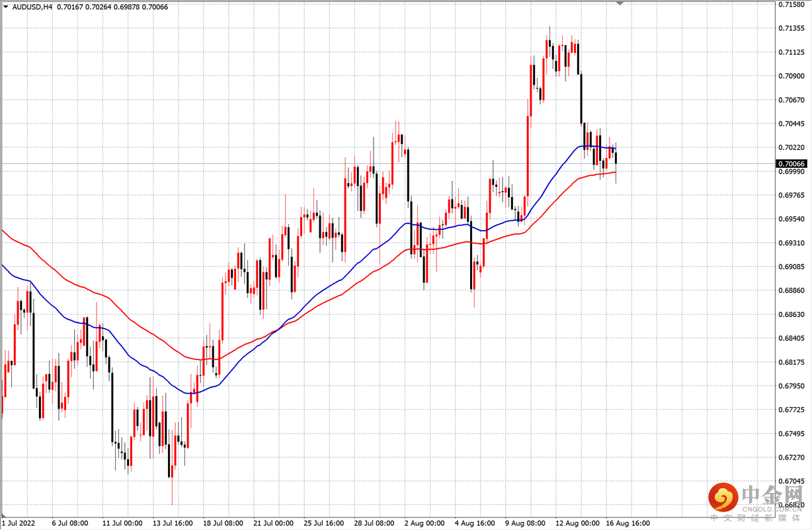
Task: Click the 9 Aug 08:00 time label
Action: (x=526, y=523)
